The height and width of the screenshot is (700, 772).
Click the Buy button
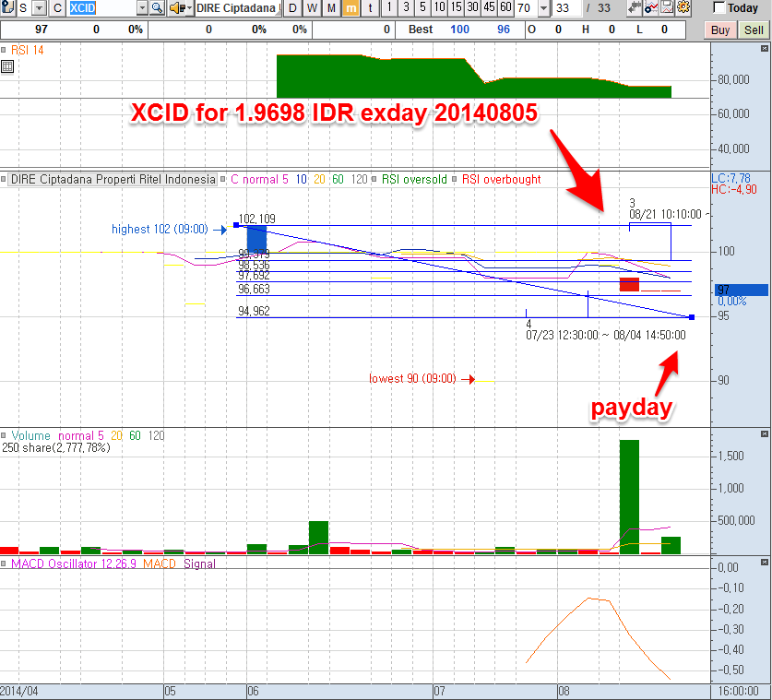pos(720,30)
